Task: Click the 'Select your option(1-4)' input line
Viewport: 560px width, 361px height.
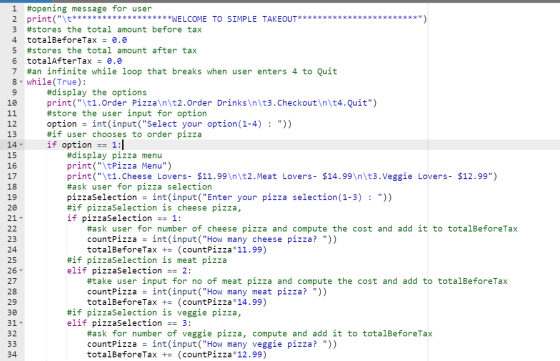Action: pyautogui.click(x=169, y=124)
